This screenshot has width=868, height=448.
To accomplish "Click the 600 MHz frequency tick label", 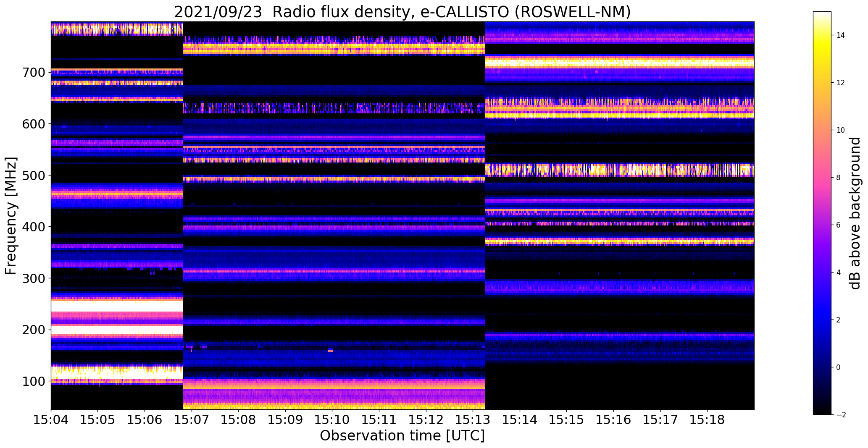I will pyautogui.click(x=34, y=123).
